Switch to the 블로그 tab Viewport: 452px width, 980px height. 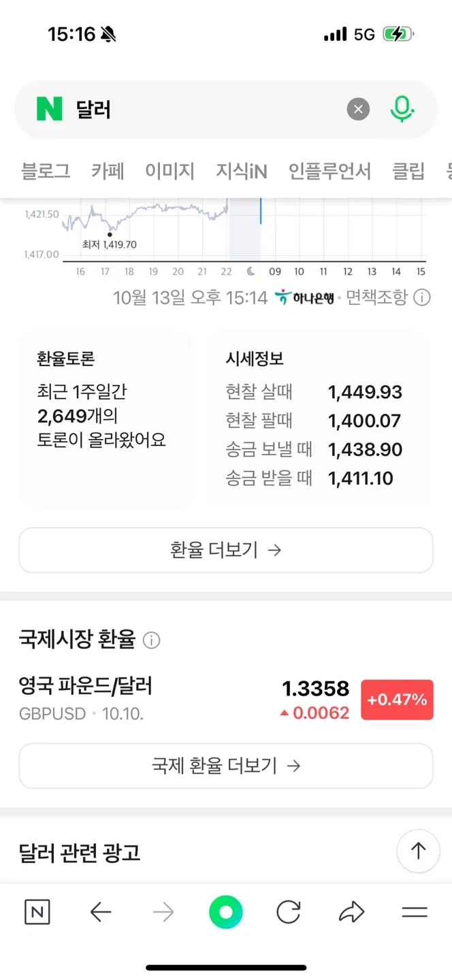click(46, 171)
